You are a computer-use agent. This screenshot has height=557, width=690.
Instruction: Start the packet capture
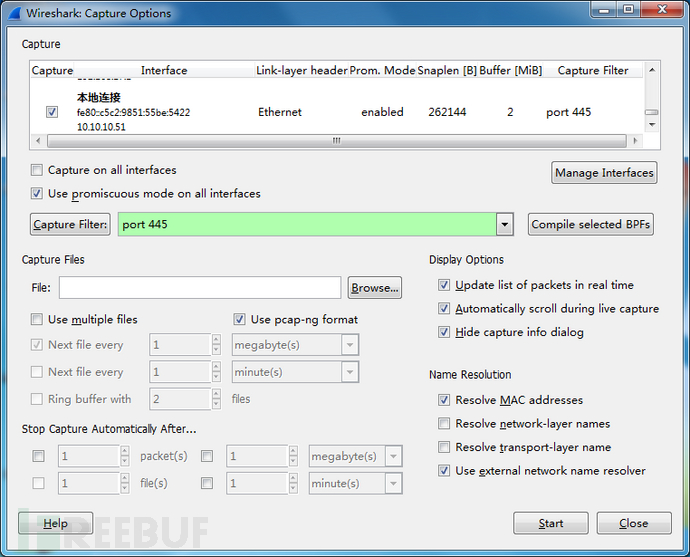[551, 523]
